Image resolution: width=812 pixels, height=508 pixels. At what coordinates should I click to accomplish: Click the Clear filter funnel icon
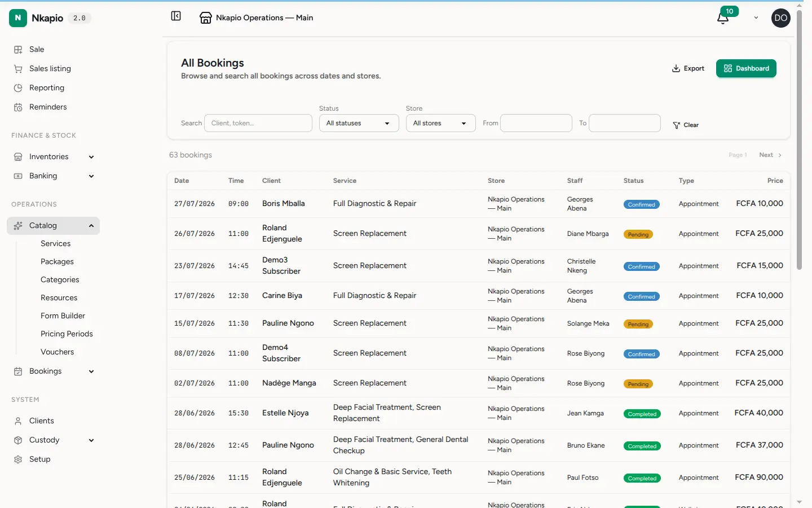point(677,125)
